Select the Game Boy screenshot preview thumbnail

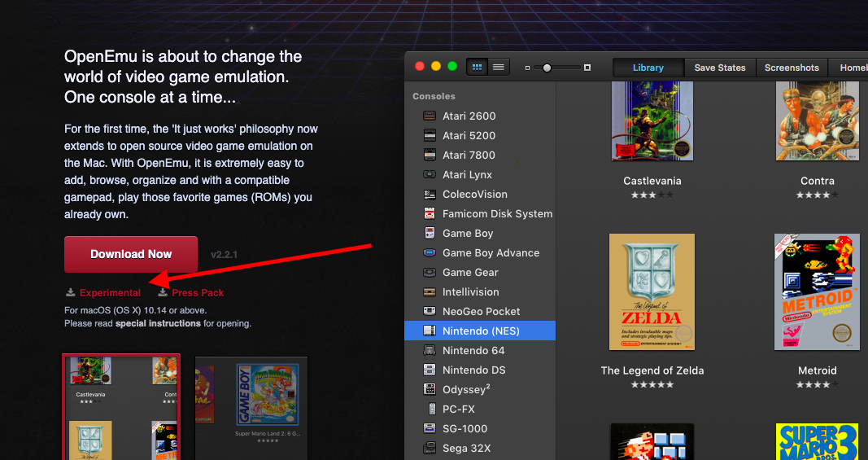tap(251, 409)
